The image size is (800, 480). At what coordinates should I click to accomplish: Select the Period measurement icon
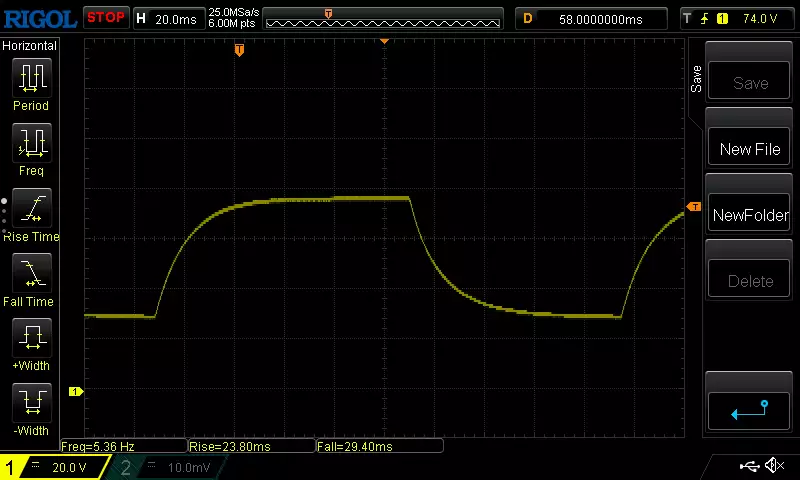31,77
